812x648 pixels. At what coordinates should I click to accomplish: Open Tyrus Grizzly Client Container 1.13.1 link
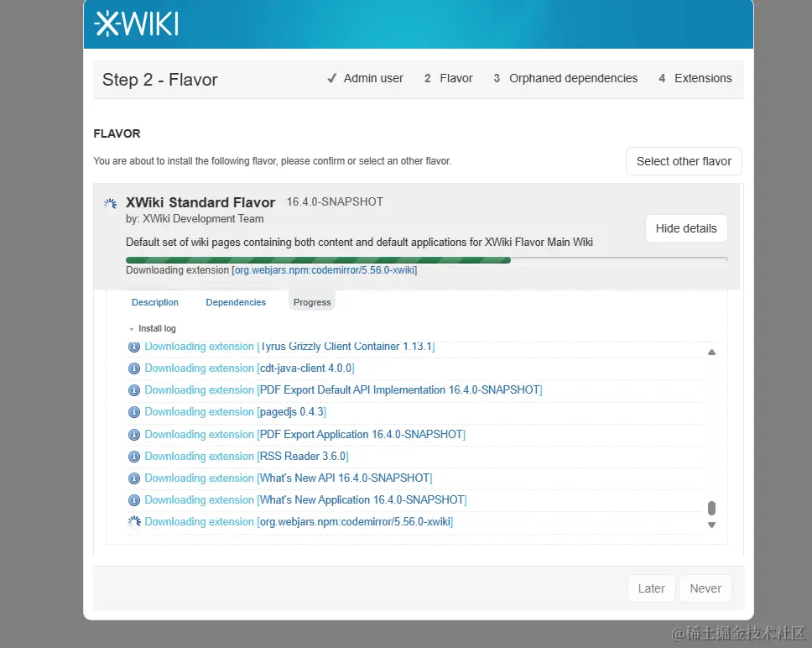346,347
